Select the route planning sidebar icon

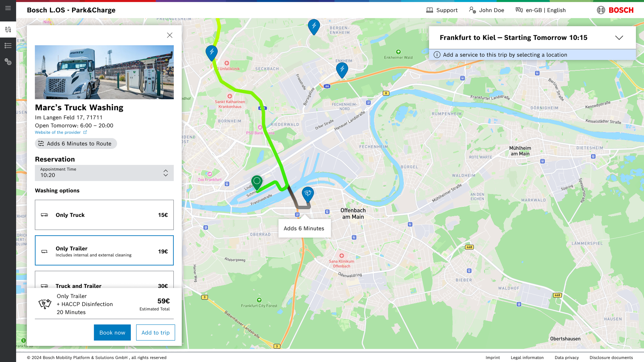tap(8, 29)
